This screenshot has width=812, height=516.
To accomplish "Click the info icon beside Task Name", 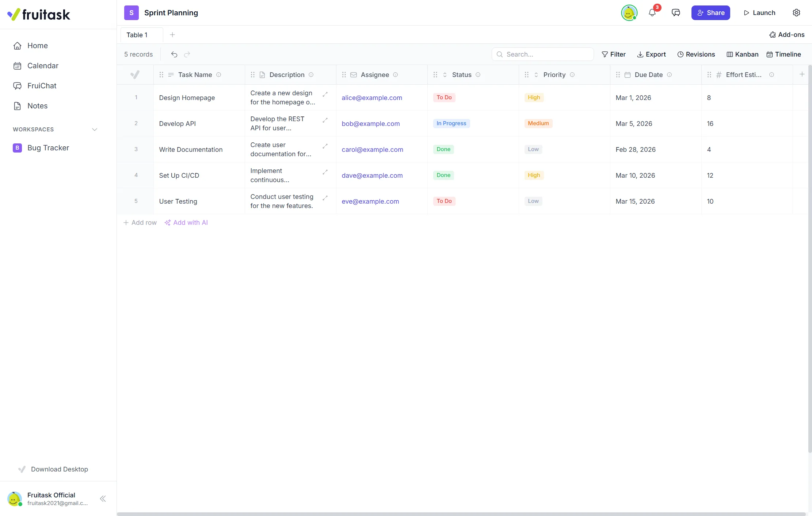I will (219, 75).
